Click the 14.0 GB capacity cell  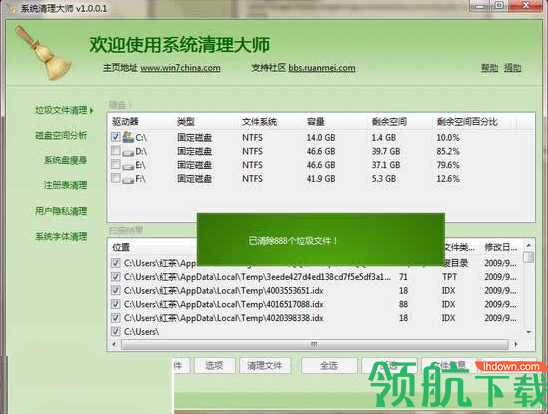[321, 138]
